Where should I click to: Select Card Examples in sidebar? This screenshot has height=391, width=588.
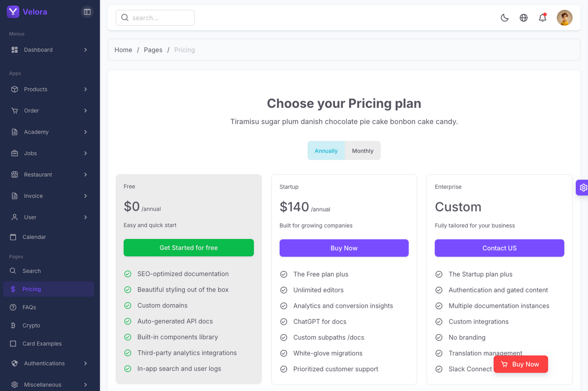pyautogui.click(x=42, y=343)
